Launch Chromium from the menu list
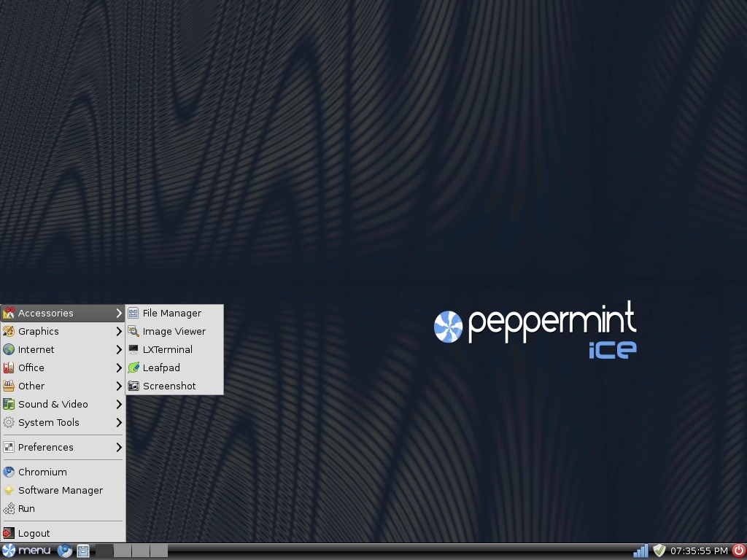 pyautogui.click(x=63, y=472)
